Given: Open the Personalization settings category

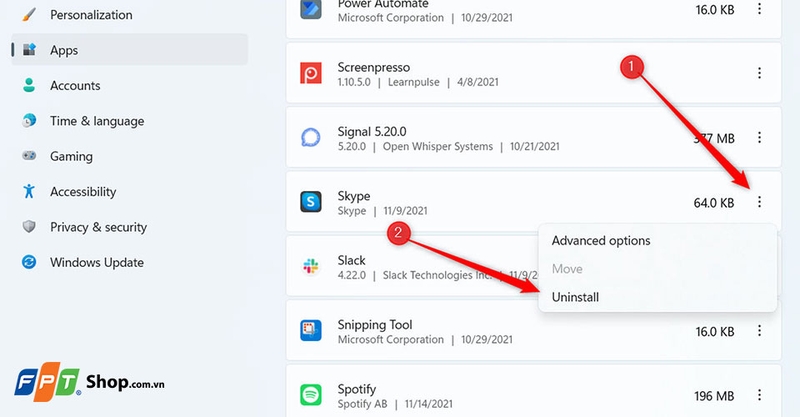Looking at the screenshot, I should (130, 15).
